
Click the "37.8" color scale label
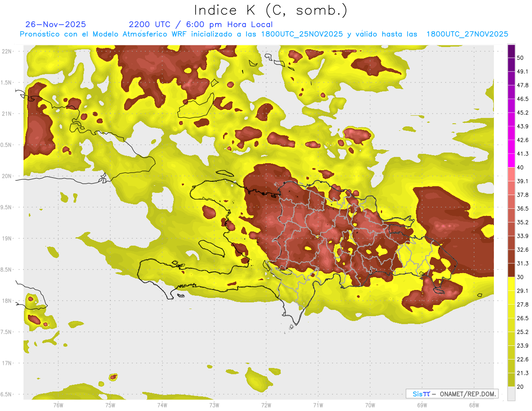[522, 195]
